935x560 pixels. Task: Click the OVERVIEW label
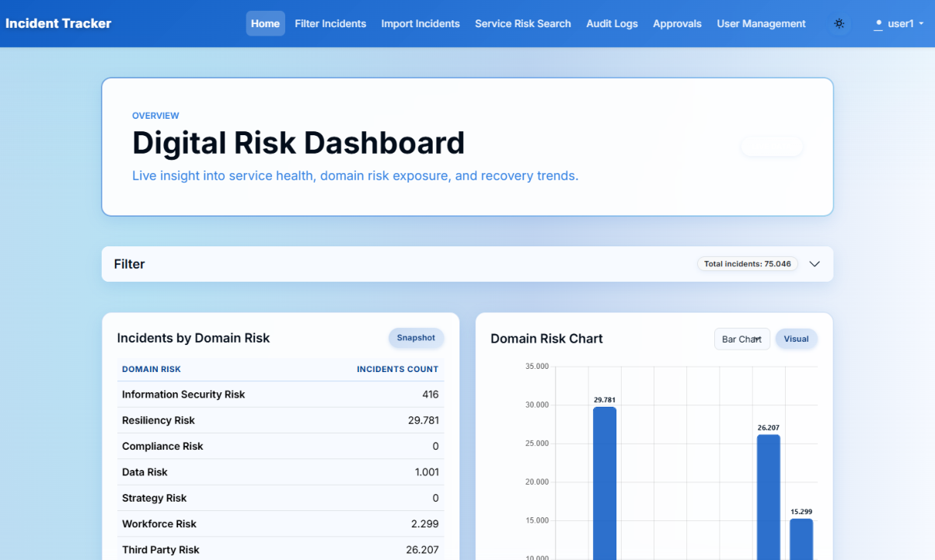(155, 116)
